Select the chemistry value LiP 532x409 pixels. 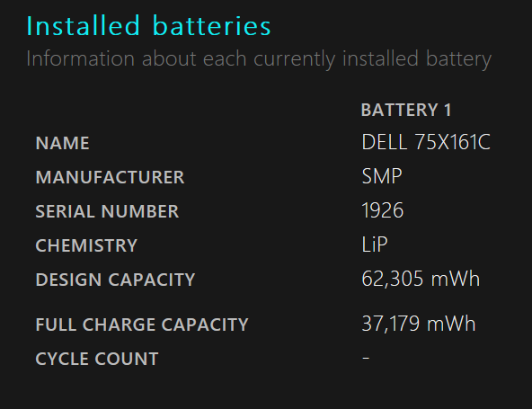375,245
